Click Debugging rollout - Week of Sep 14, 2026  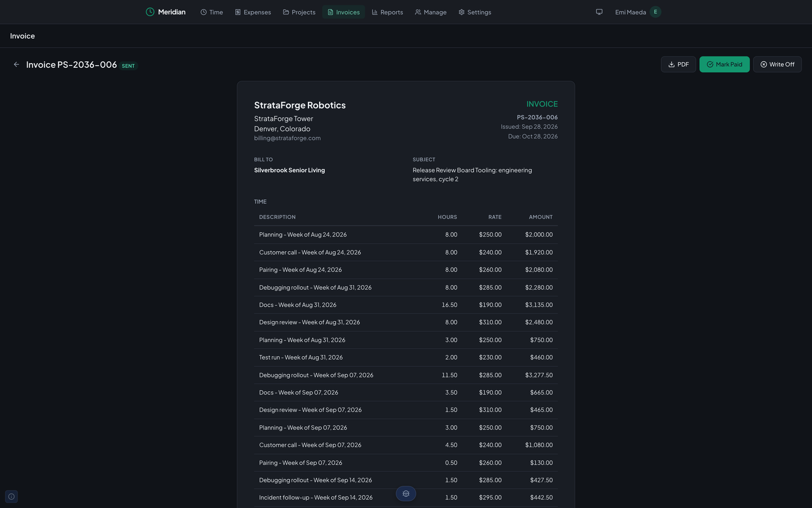click(x=406, y=480)
